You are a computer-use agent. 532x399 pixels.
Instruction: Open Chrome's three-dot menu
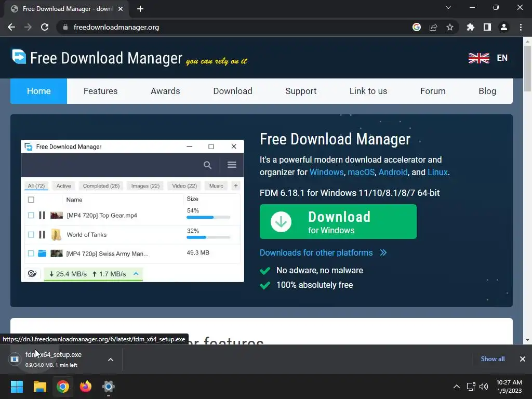point(521,27)
